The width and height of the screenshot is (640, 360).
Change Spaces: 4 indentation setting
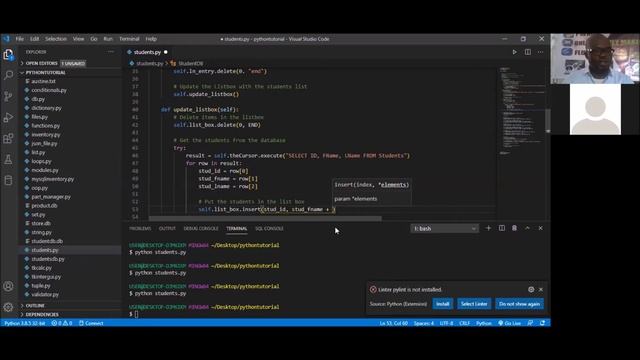point(424,323)
